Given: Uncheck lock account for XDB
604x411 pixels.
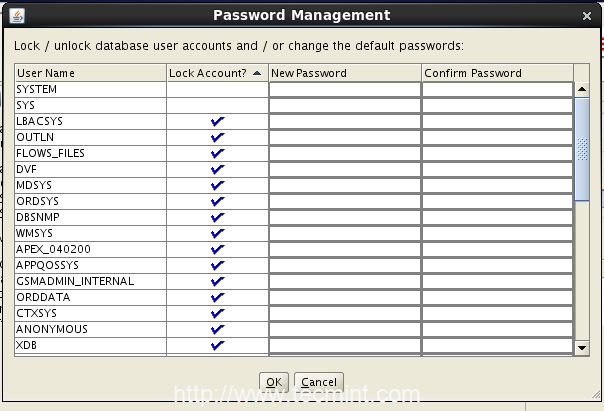Looking at the screenshot, I should [x=218, y=345].
